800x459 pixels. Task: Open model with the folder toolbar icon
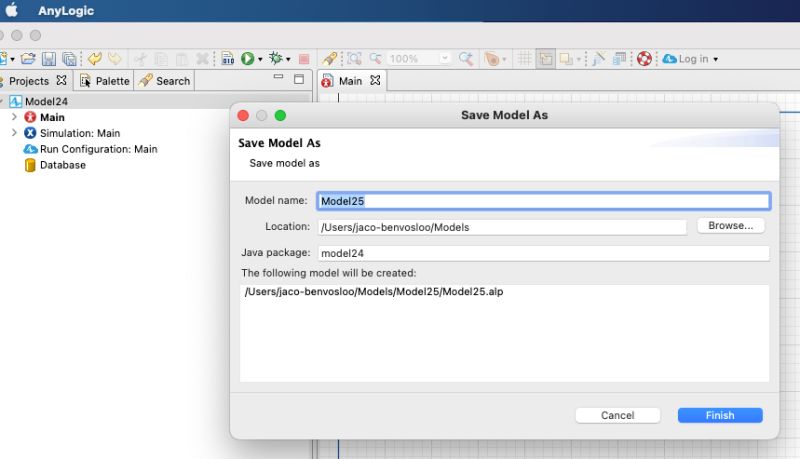pos(28,59)
